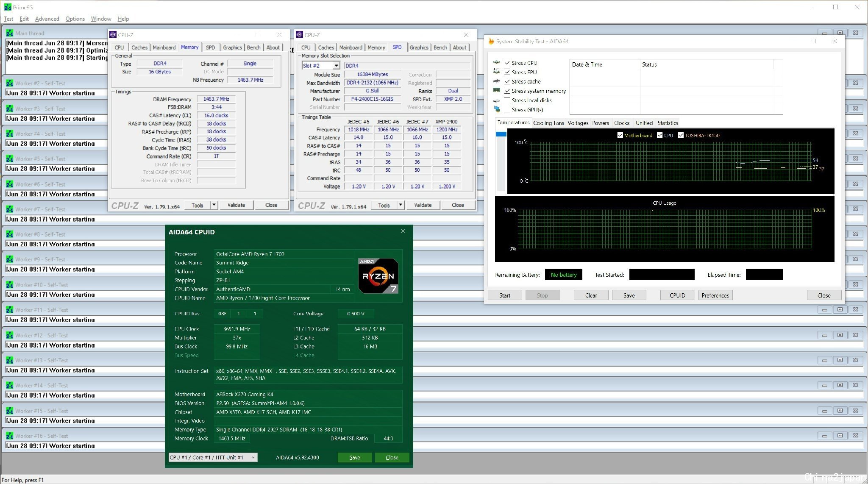Start the System Stability Test
Viewport: 868px width, 484px height.
(505, 295)
